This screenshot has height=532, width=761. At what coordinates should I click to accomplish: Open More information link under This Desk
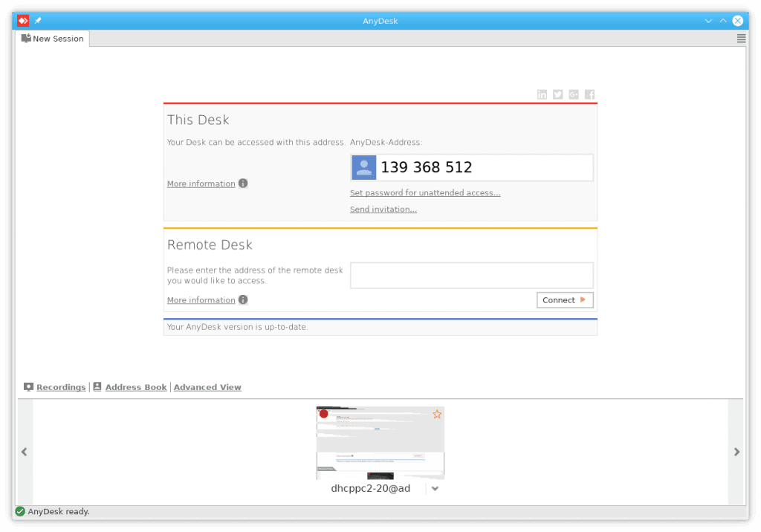(x=201, y=184)
